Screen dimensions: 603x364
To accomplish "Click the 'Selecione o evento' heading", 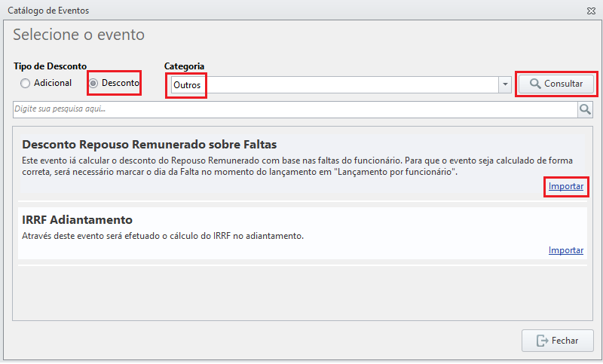I will click(x=79, y=35).
